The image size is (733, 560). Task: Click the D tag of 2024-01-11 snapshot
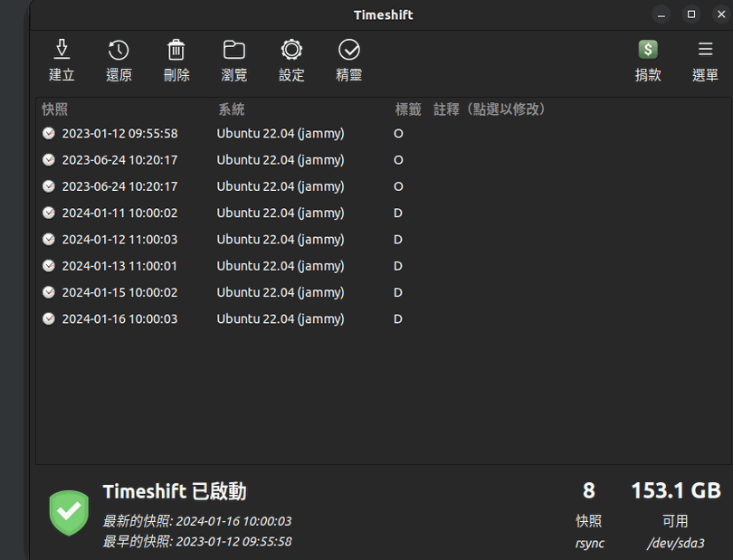coord(398,214)
